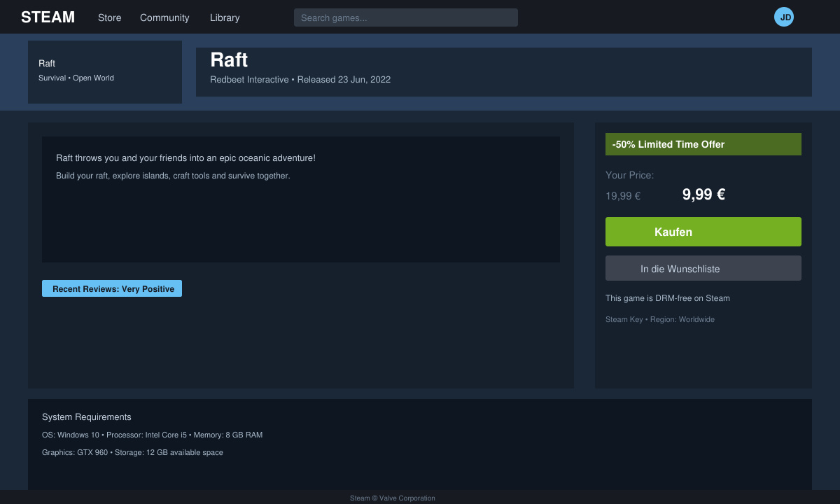Click the Survival • Open World tags
840x504 pixels.
click(76, 78)
